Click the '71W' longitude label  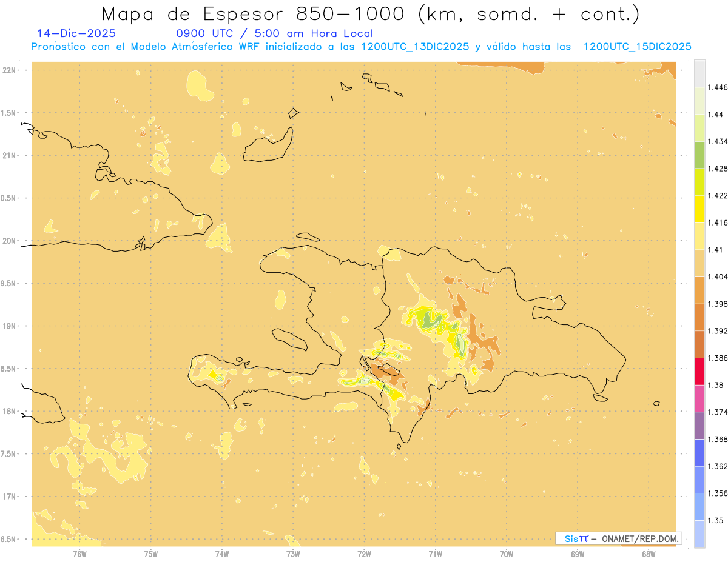coord(436,554)
